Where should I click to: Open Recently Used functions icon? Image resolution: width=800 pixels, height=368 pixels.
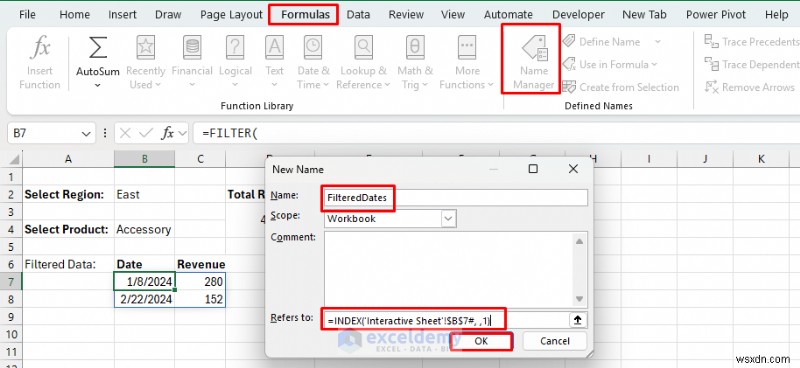tap(145, 48)
